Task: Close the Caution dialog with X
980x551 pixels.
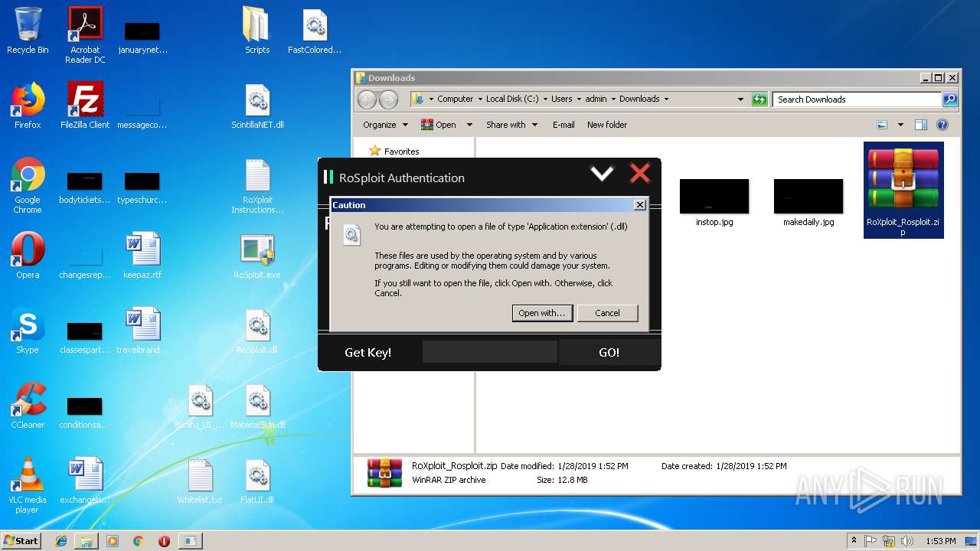Action: tap(639, 205)
